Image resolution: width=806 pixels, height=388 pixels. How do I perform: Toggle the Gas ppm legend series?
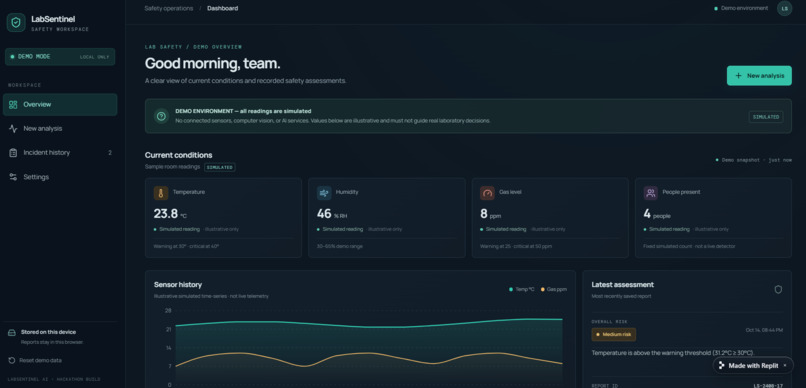click(x=554, y=289)
